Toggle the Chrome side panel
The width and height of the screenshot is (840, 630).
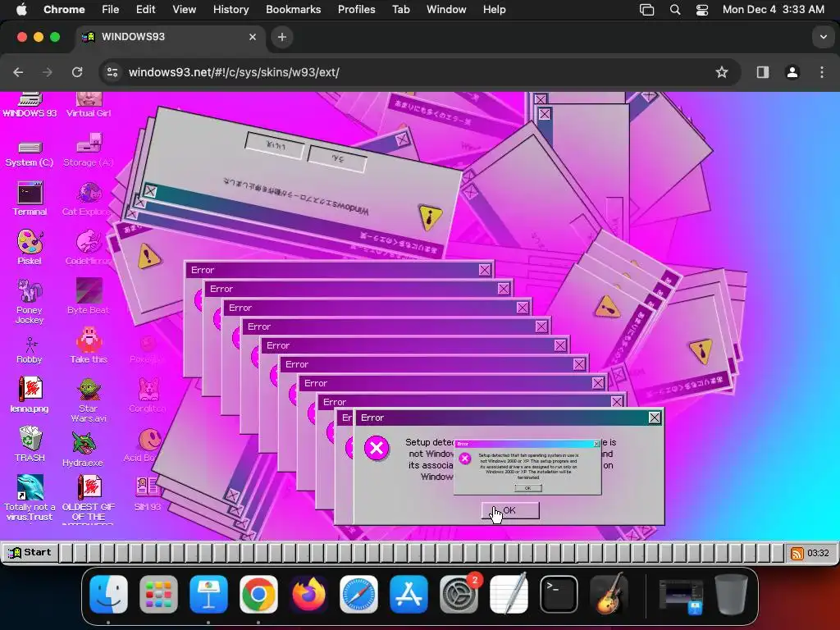point(763,72)
